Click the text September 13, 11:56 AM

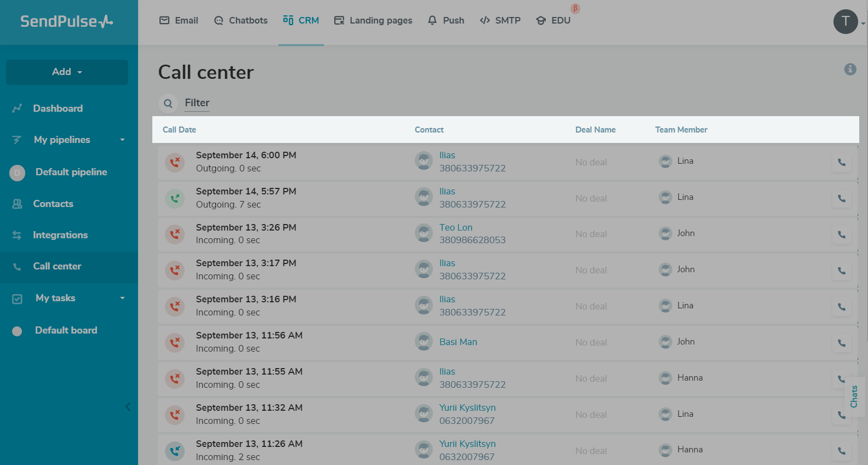[x=249, y=336]
